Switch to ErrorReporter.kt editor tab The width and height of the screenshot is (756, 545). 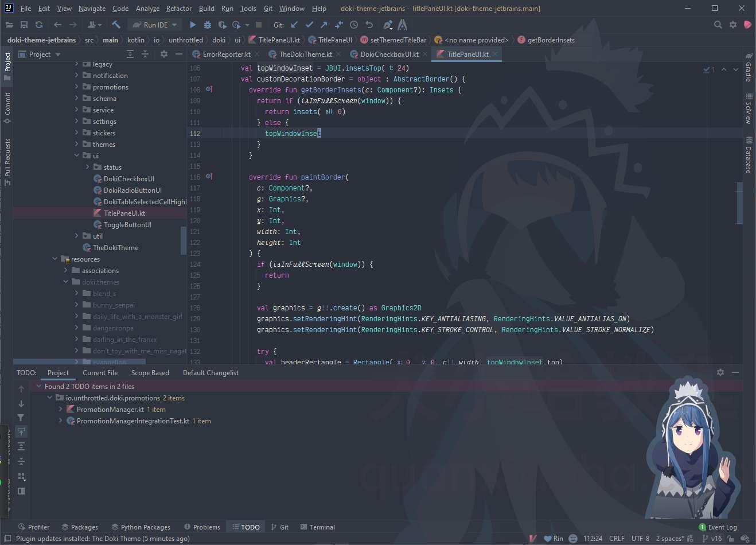tap(226, 54)
